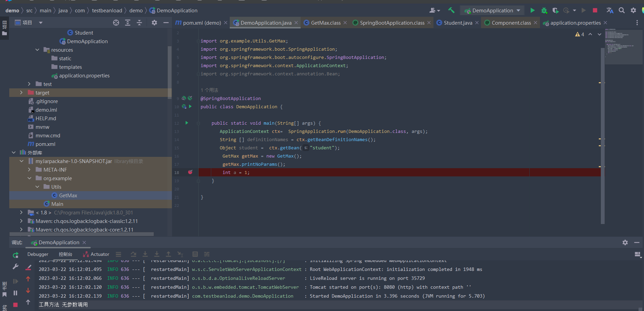Open Search Everywhere magnifier icon
The image size is (644, 311).
tap(622, 11)
